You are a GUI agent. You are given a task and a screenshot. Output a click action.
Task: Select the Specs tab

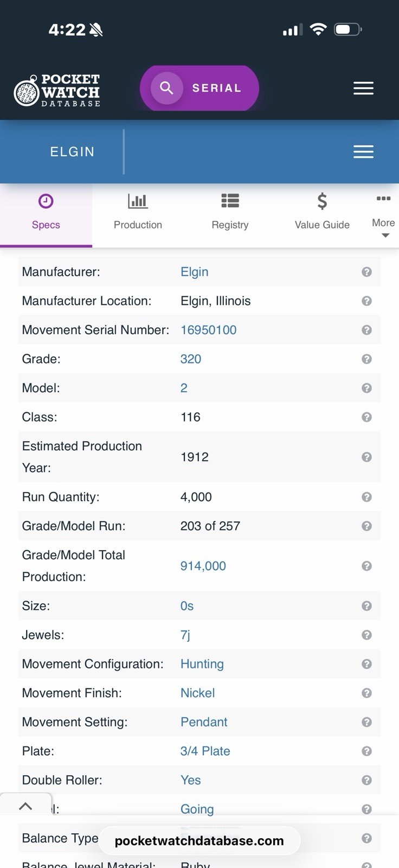coord(46,215)
